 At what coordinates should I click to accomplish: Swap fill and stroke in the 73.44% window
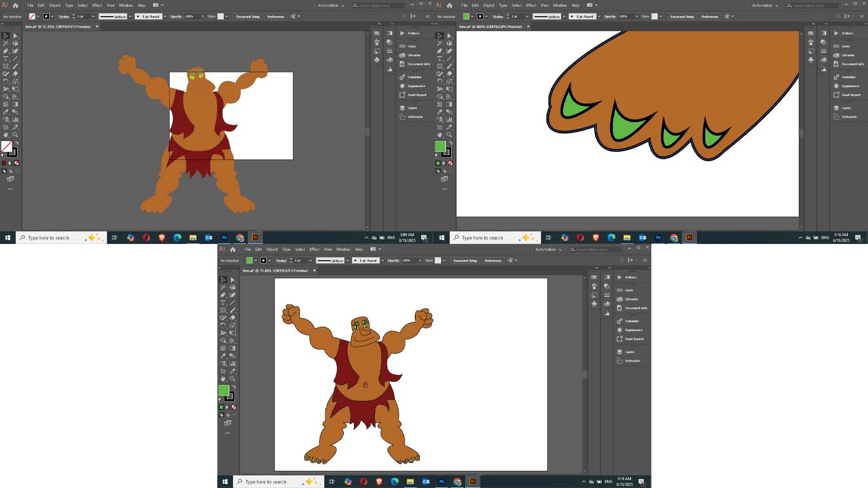pyautogui.click(x=233, y=387)
